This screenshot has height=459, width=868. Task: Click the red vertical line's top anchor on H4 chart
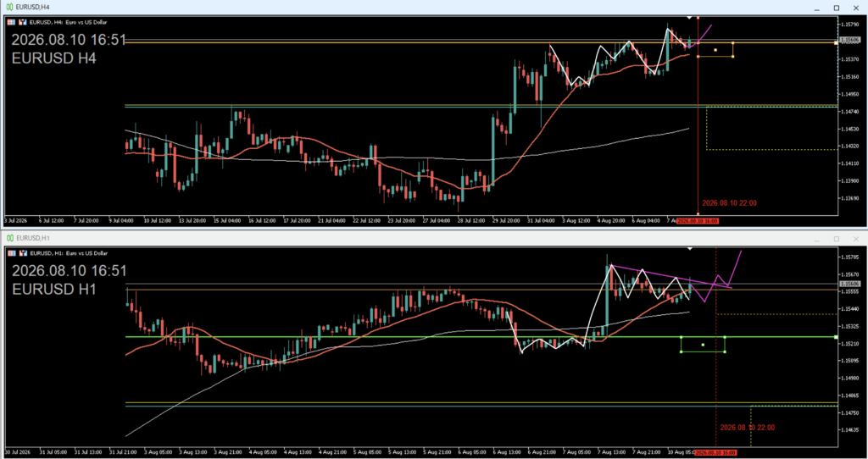[x=698, y=18]
